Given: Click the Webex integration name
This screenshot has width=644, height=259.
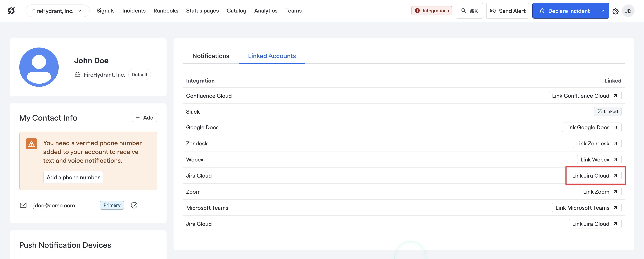Looking at the screenshot, I should [x=195, y=160].
